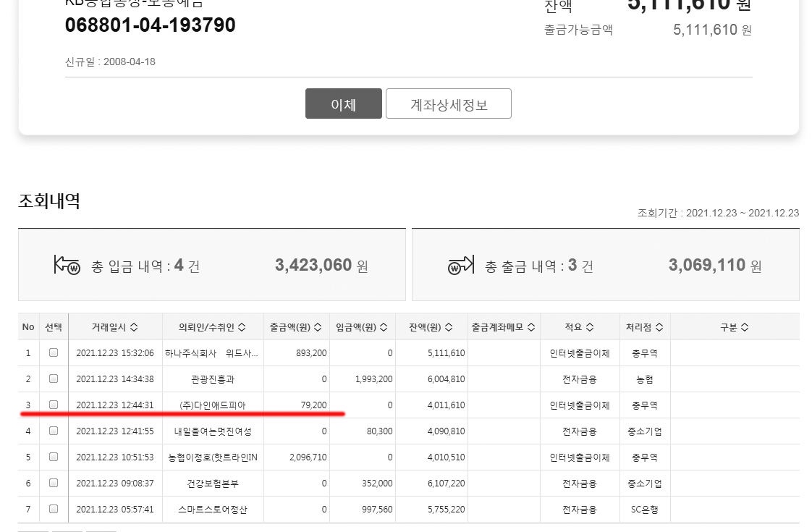Tick the checkbox for 스마트스토어정산 row
Image resolution: width=812 pixels, height=532 pixels.
(53, 509)
